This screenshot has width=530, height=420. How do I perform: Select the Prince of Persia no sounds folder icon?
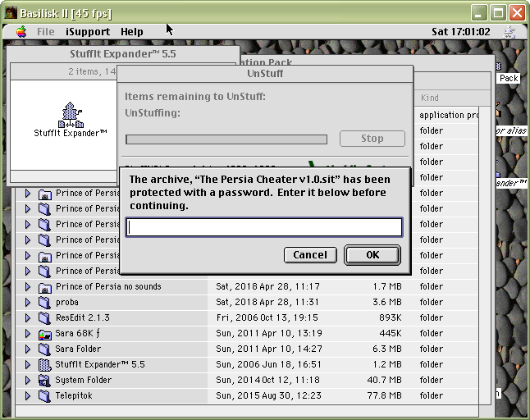[44, 287]
